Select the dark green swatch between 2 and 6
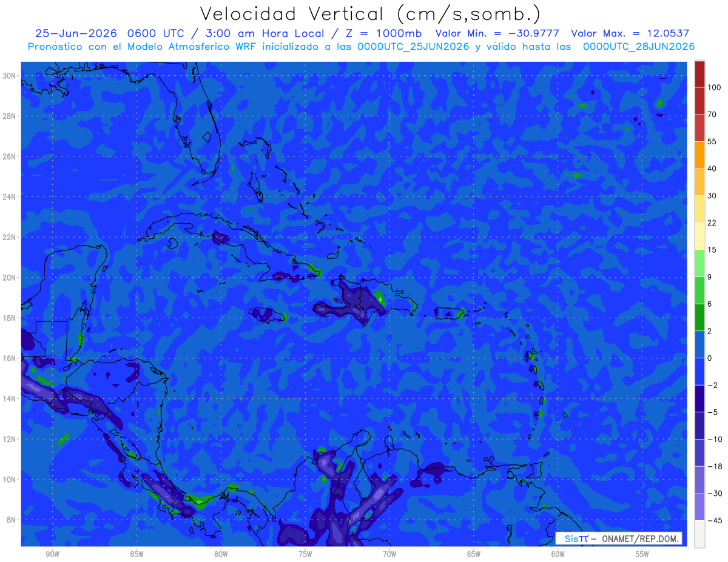The width and height of the screenshot is (728, 562). (699, 317)
